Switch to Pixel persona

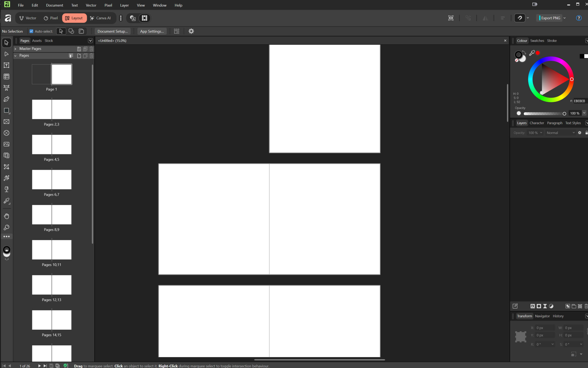(51, 18)
